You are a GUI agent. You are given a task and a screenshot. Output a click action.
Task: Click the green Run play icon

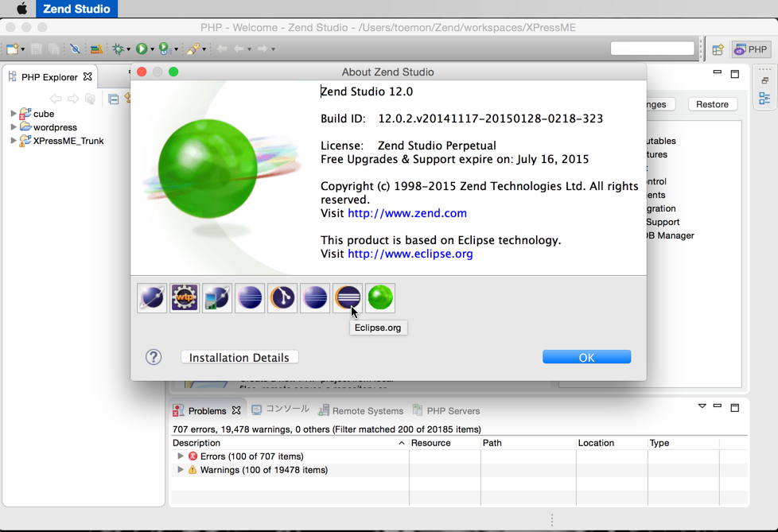[142, 49]
